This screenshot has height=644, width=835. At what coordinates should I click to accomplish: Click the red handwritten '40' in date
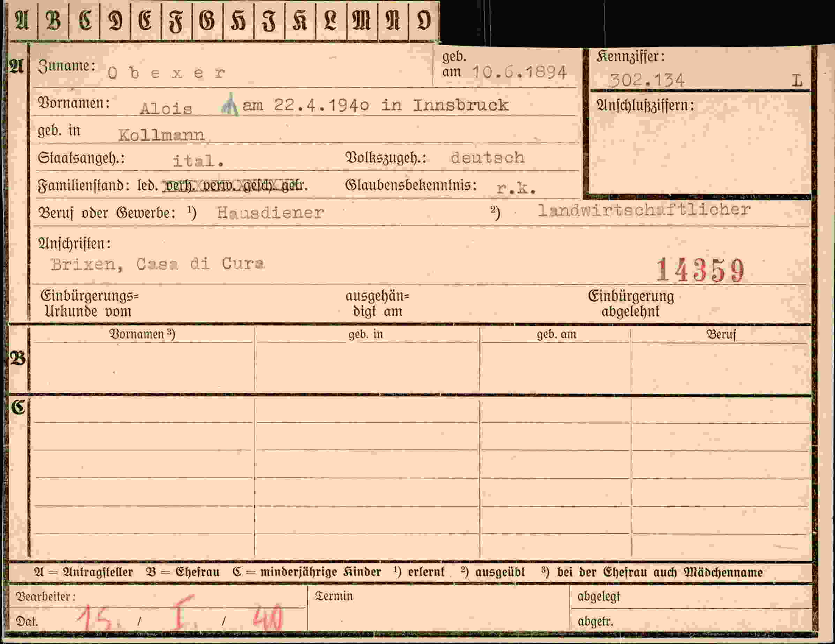[x=268, y=618]
